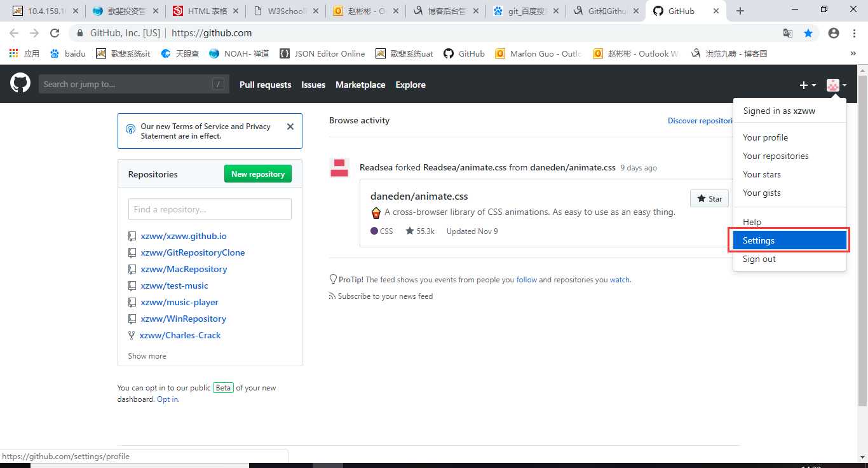Click Readsea's avatar in activity feed
The width and height of the screenshot is (868, 468).
pyautogui.click(x=339, y=168)
